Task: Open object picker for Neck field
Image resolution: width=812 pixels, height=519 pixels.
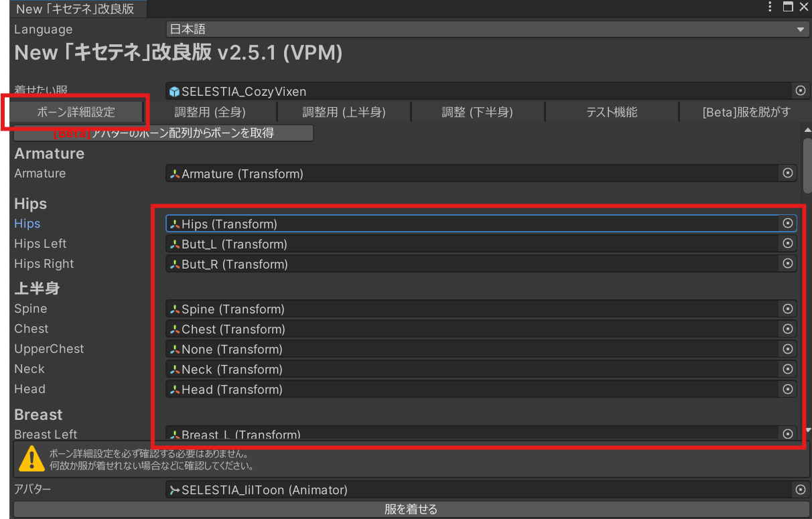Action: point(788,369)
